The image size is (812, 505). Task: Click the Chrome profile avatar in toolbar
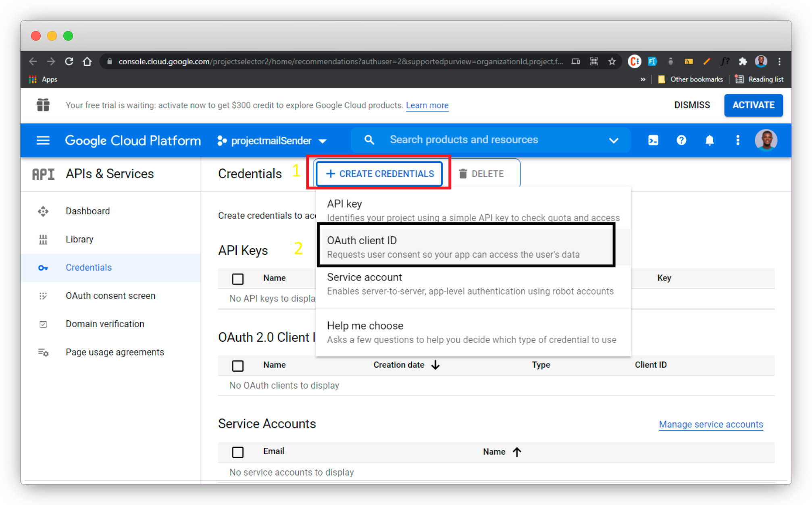761,61
